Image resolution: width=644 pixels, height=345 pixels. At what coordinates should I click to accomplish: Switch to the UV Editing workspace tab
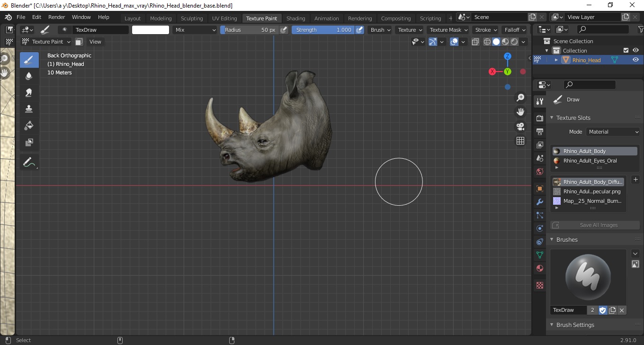pyautogui.click(x=224, y=18)
